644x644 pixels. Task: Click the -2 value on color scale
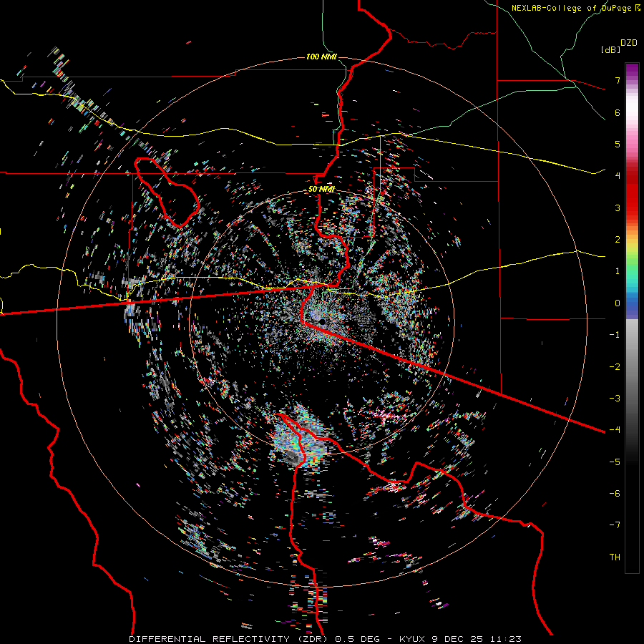click(x=615, y=366)
